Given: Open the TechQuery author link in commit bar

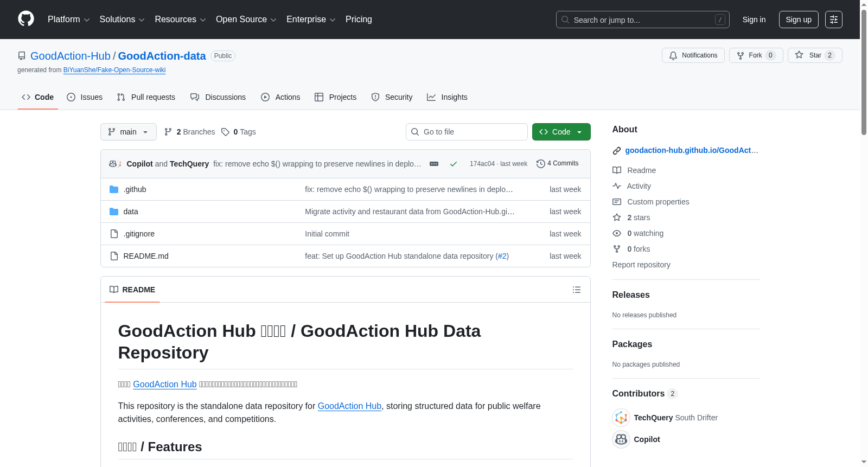Looking at the screenshot, I should [189, 164].
